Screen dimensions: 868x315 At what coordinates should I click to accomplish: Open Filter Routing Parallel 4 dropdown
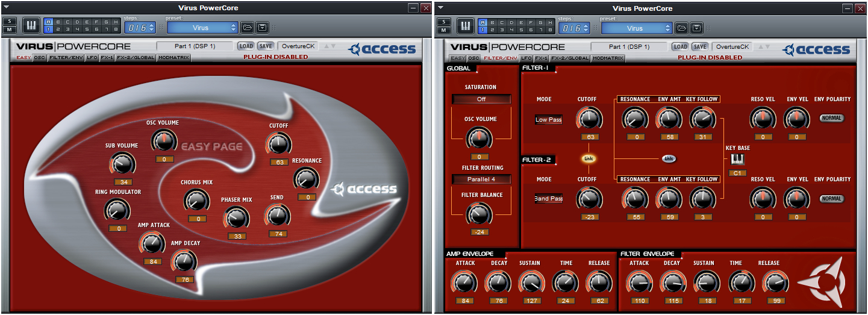481,179
